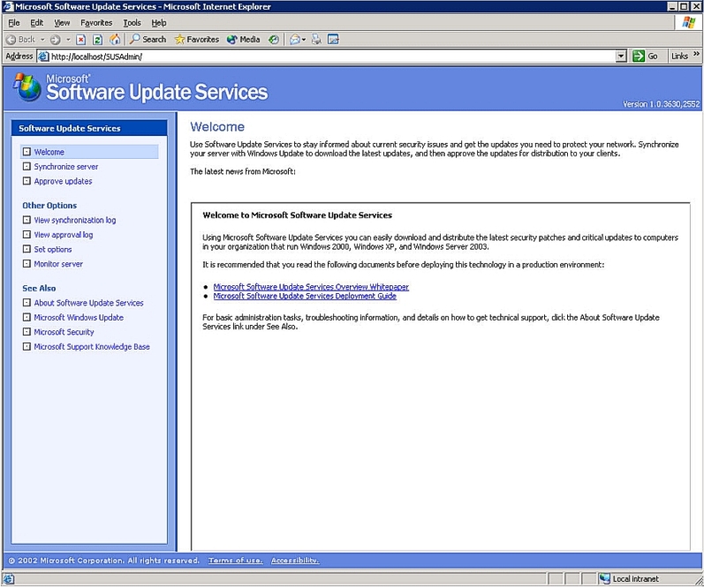Image resolution: width=704 pixels, height=588 pixels.
Task: Open the address bar dropdown arrow
Action: pos(621,57)
